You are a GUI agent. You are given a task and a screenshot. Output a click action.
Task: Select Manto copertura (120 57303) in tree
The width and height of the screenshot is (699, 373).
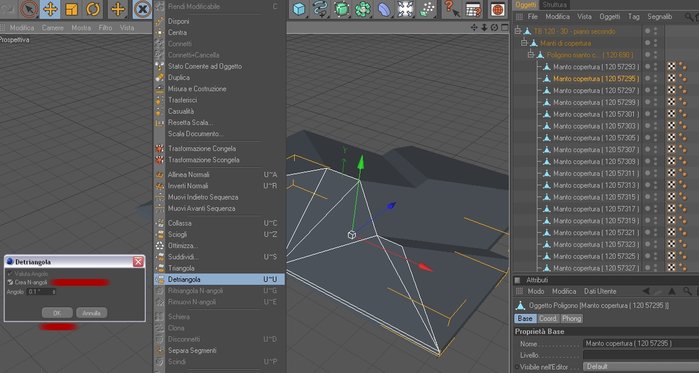coord(596,126)
